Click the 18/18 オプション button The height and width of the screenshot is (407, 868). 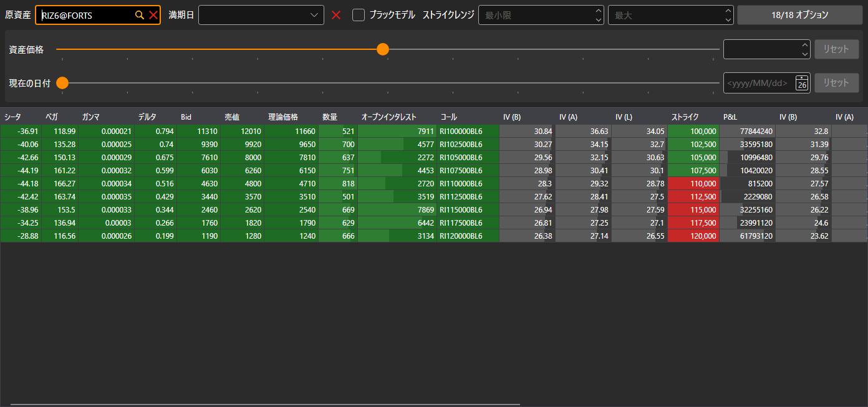coord(799,15)
